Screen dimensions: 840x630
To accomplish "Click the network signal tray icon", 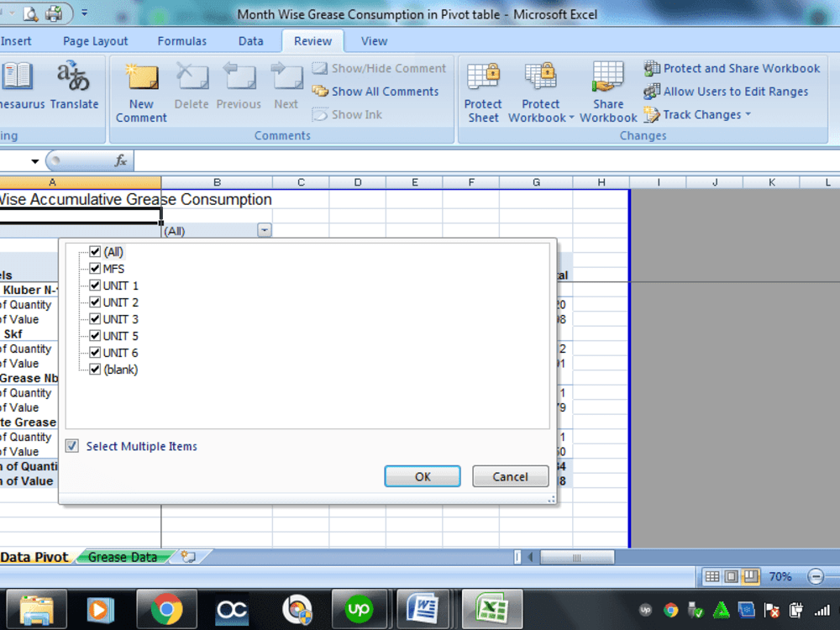I will tap(822, 610).
